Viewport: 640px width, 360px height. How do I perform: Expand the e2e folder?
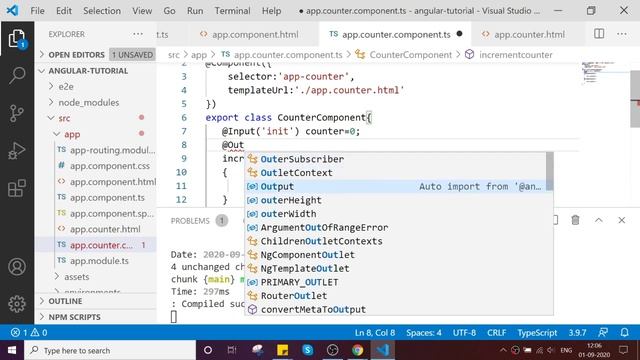pos(66,87)
